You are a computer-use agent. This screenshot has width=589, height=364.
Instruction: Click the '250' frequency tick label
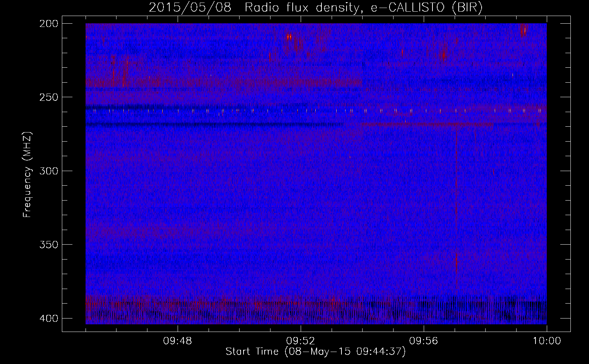[49, 97]
